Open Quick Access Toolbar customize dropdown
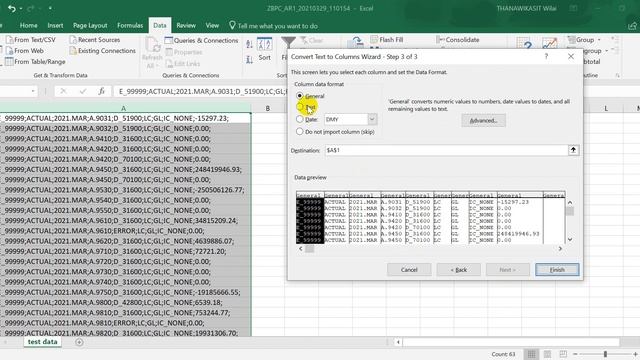This screenshot has width=640, height=360. [x=50, y=9]
